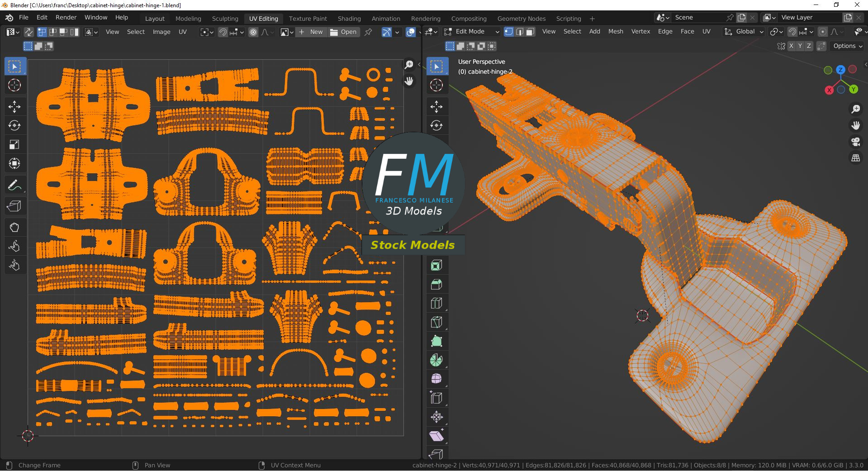
Task: Open the File menu
Action: click(x=24, y=18)
